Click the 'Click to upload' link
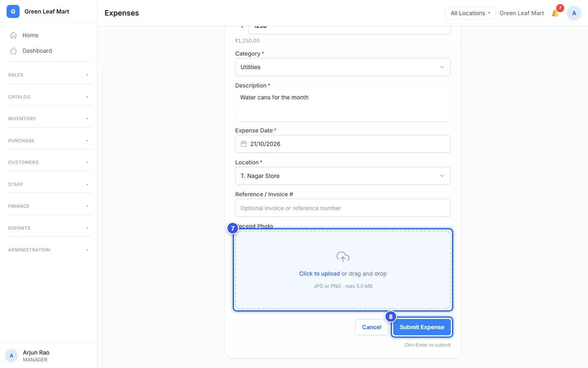Viewport: 588px width, 368px height. pyautogui.click(x=319, y=274)
